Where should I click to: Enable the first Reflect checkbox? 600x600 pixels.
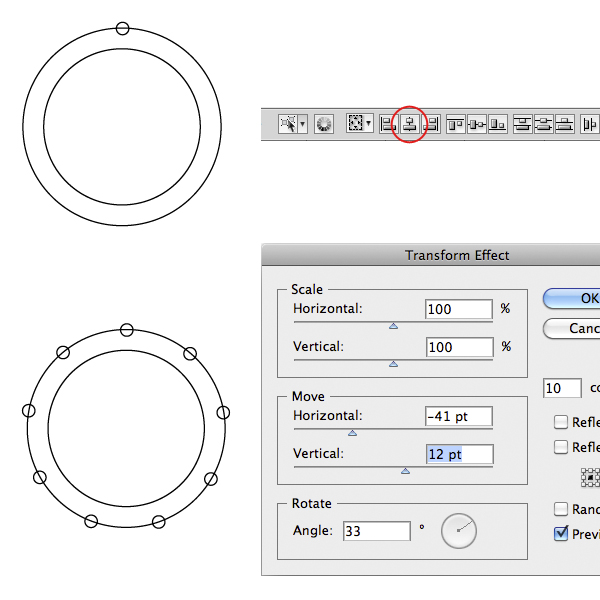pos(561,422)
